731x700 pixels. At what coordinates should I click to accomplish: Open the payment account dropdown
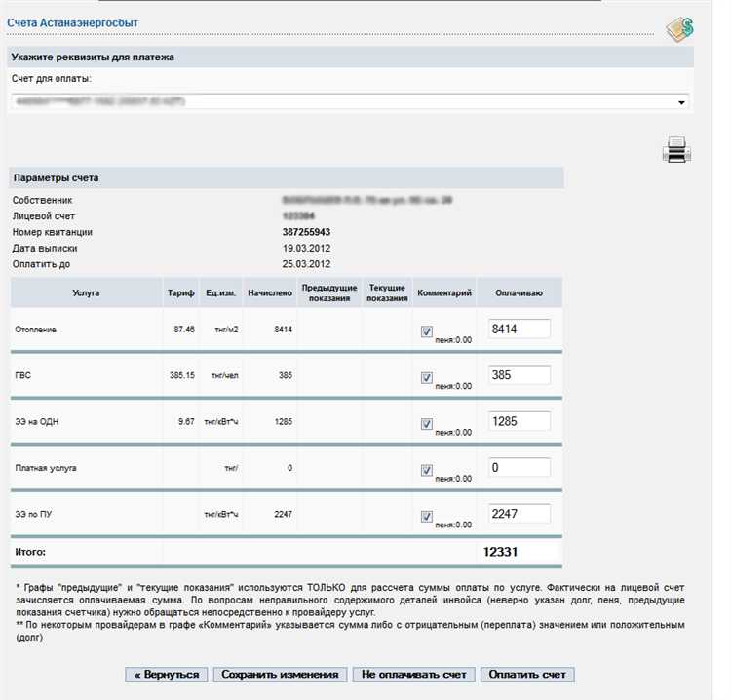[348, 101]
